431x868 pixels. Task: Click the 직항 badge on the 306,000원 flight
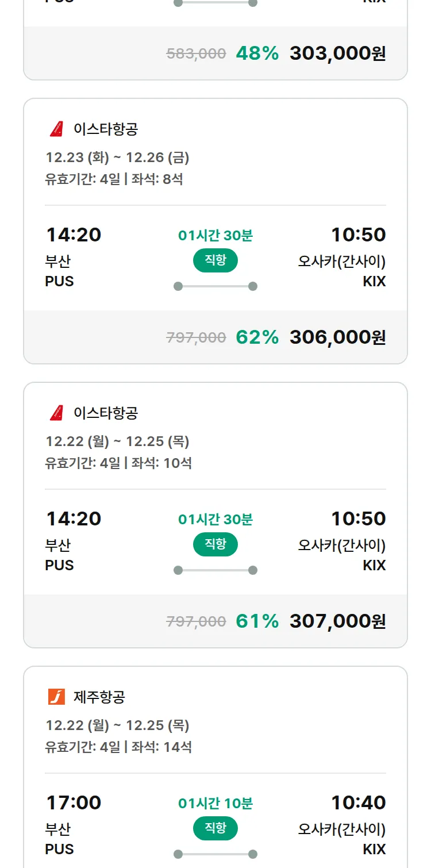[215, 260]
